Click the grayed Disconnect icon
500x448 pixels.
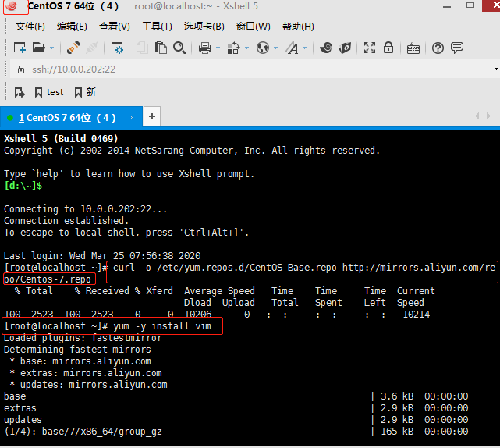92,48
